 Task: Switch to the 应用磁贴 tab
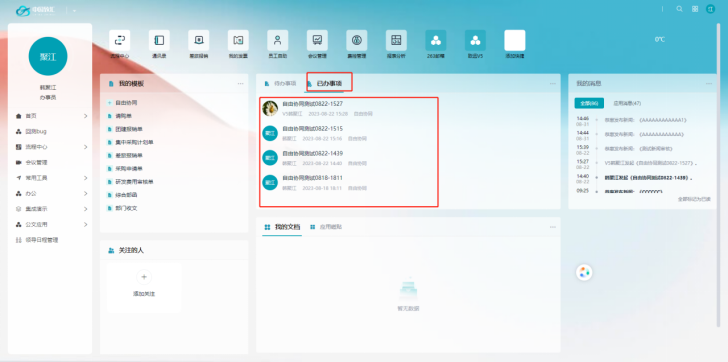click(326, 227)
